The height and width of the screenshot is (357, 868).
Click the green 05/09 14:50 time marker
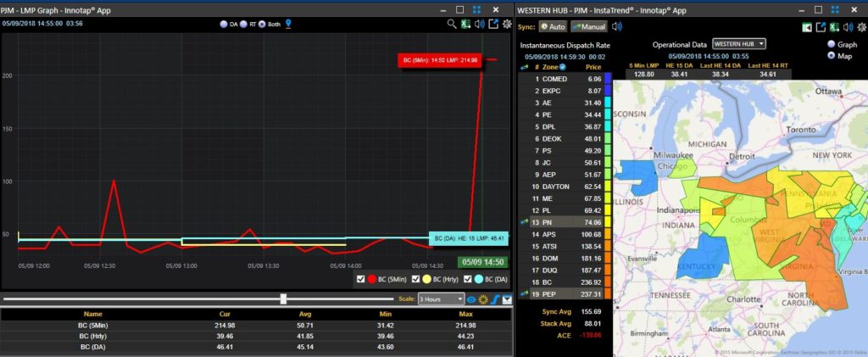click(x=482, y=262)
